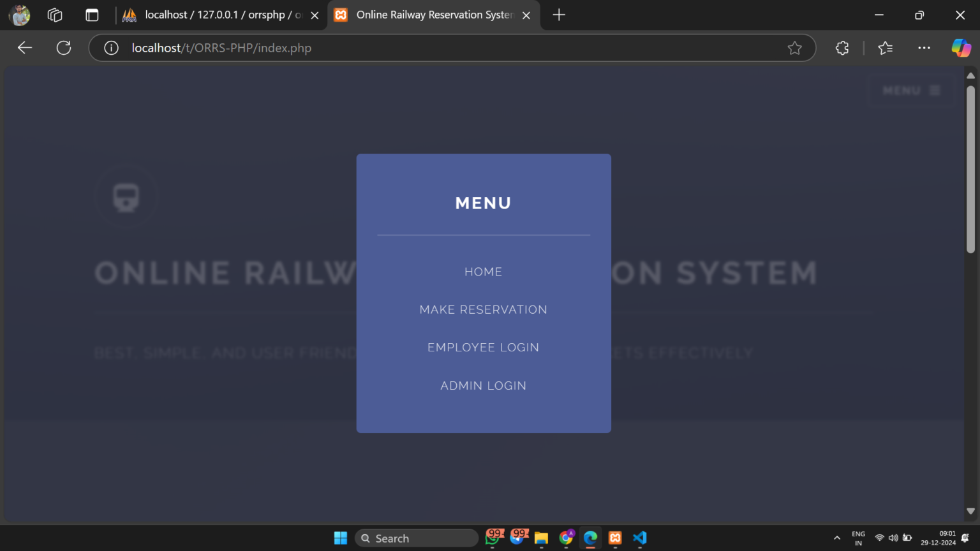Select the ADMIN LOGIN option
Viewport: 980px width, 551px height.
coord(483,385)
